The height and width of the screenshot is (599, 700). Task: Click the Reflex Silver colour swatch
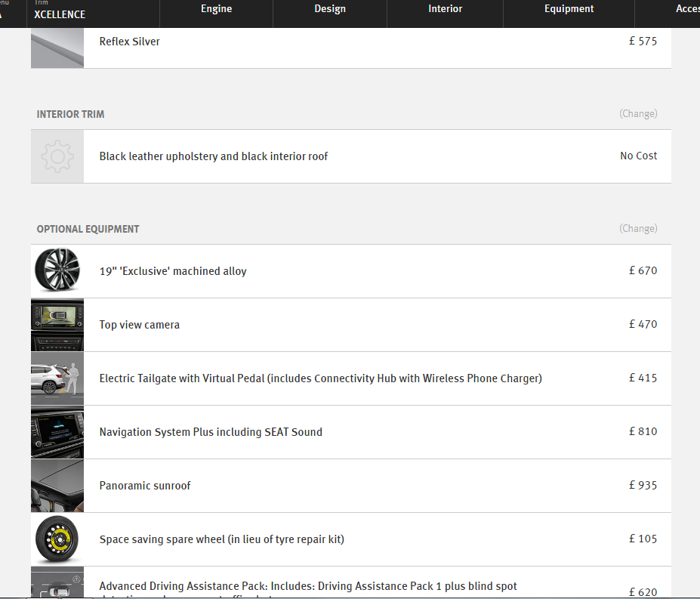(x=57, y=48)
